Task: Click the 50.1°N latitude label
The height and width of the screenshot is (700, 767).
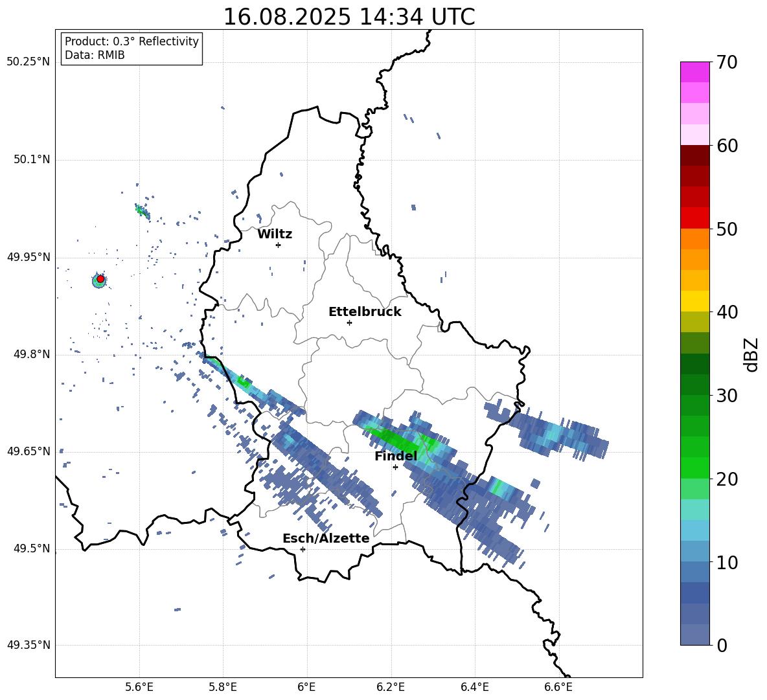Action: (x=31, y=160)
